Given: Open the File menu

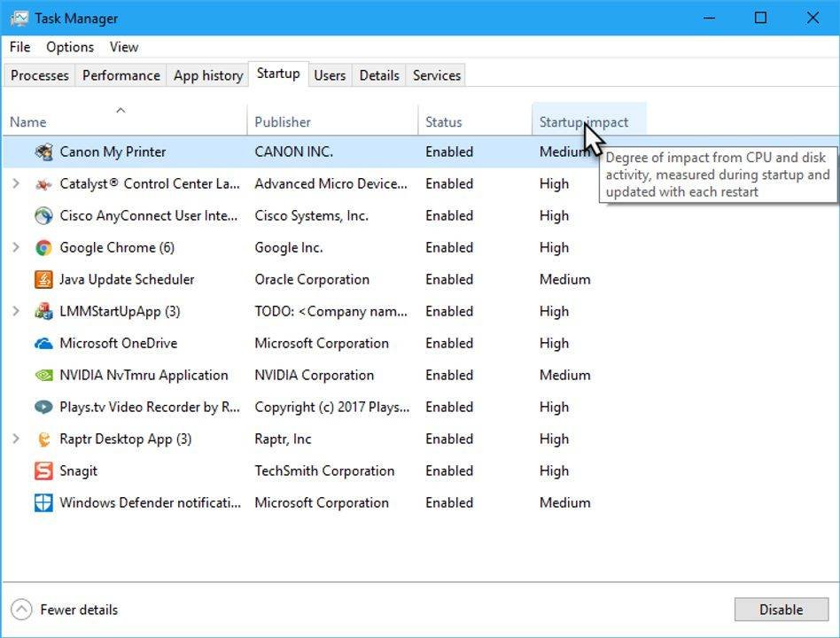Looking at the screenshot, I should (19, 47).
